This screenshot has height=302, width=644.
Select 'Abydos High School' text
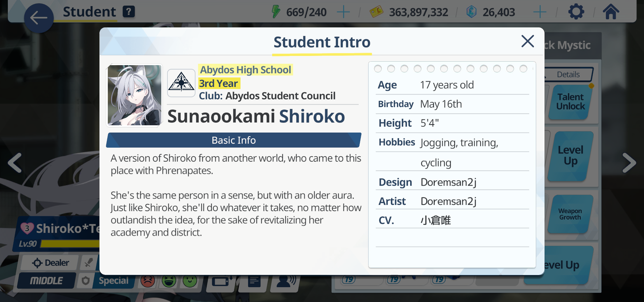(246, 70)
